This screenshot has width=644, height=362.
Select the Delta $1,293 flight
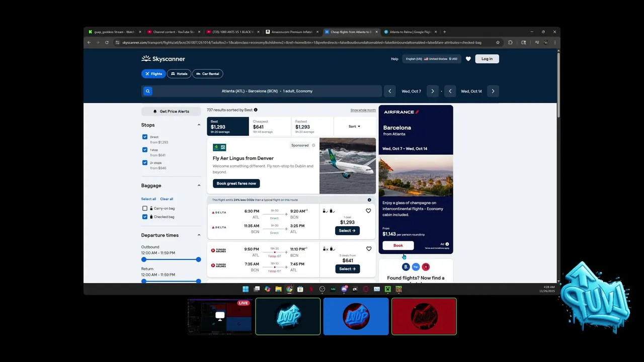[347, 231]
